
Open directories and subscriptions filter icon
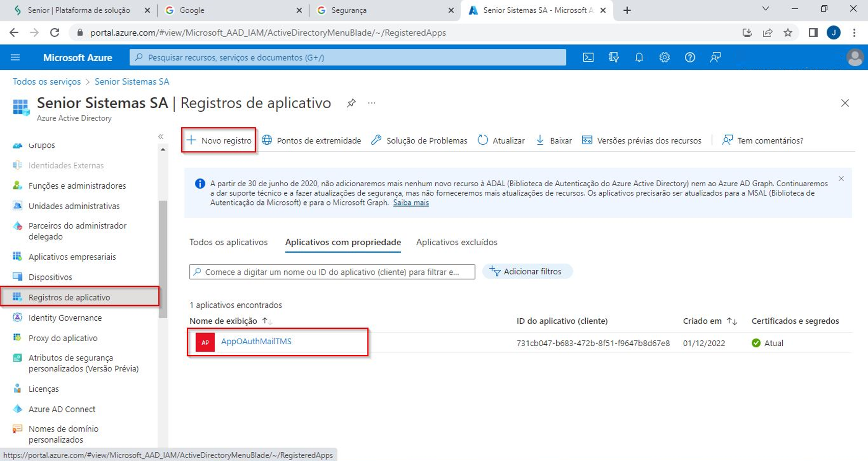click(x=614, y=57)
